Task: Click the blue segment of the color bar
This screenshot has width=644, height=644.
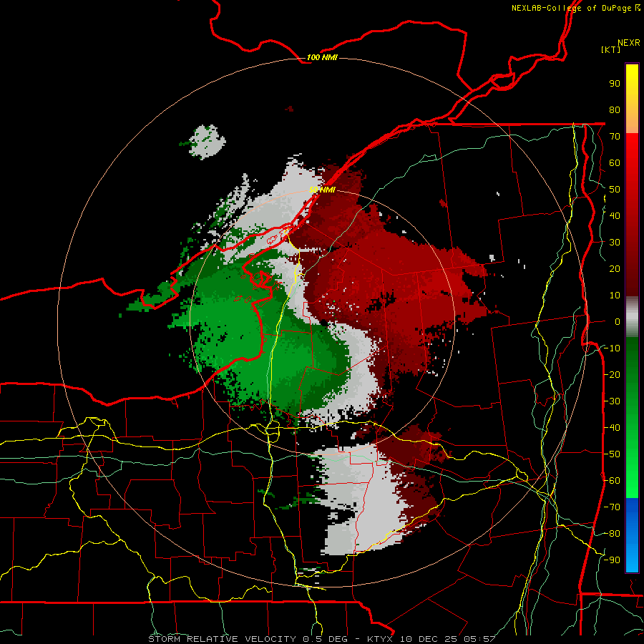Action: [632, 535]
